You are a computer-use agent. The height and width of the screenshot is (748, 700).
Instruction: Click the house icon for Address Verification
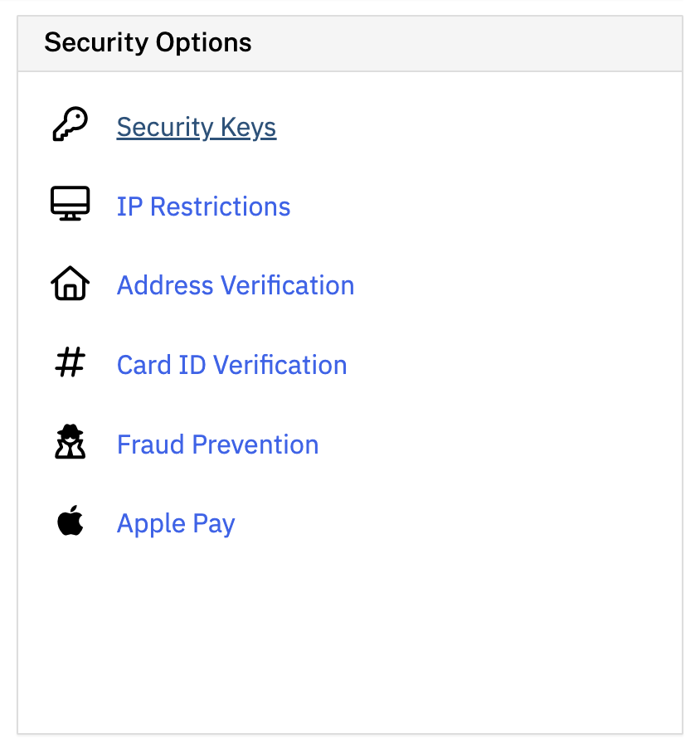click(70, 283)
